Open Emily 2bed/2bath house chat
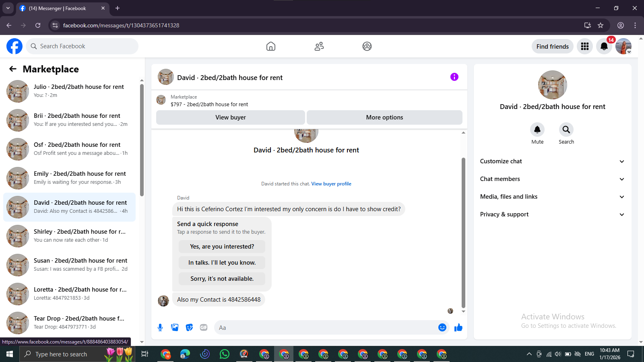Screen dimensions: 644x362 pos(69,178)
